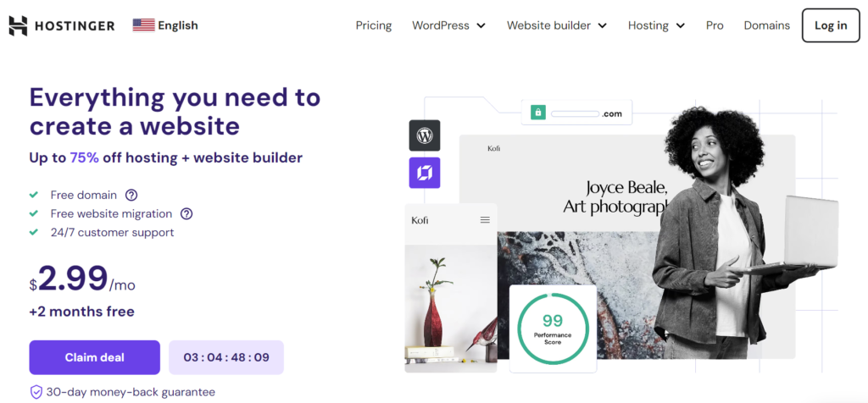Viewport: 868px width, 403px height.
Task: Click the US flag language icon
Action: pyautogui.click(x=144, y=25)
